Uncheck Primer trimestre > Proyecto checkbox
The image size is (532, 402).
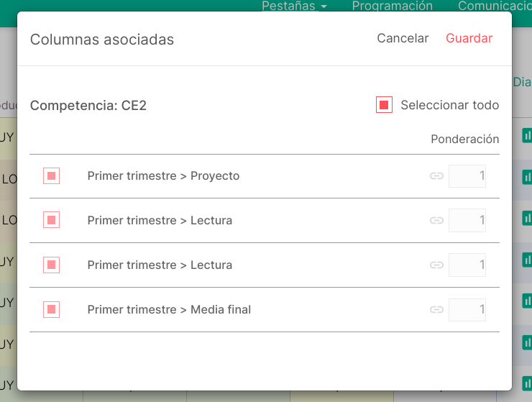point(51,176)
